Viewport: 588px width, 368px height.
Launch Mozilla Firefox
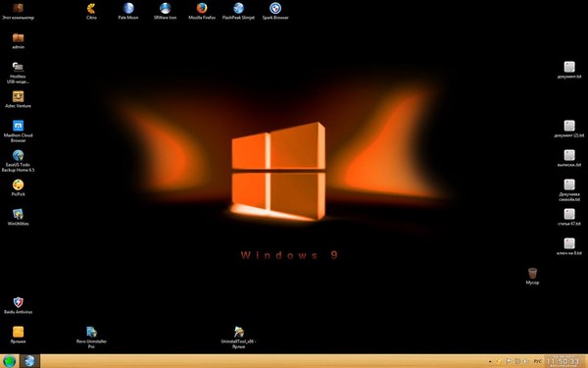coord(202,11)
